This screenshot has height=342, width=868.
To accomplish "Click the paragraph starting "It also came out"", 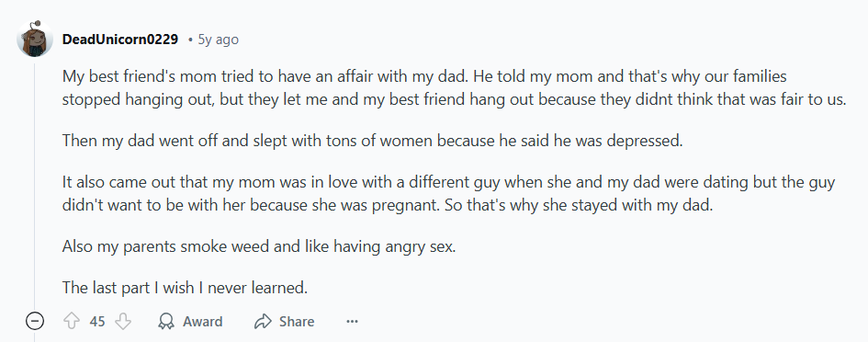I will pos(448,194).
